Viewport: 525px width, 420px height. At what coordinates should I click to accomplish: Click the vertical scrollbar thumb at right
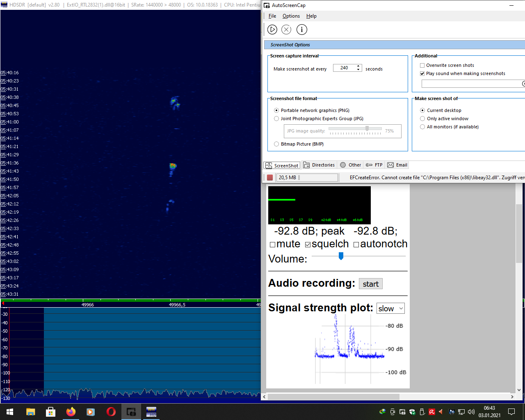coord(519,233)
